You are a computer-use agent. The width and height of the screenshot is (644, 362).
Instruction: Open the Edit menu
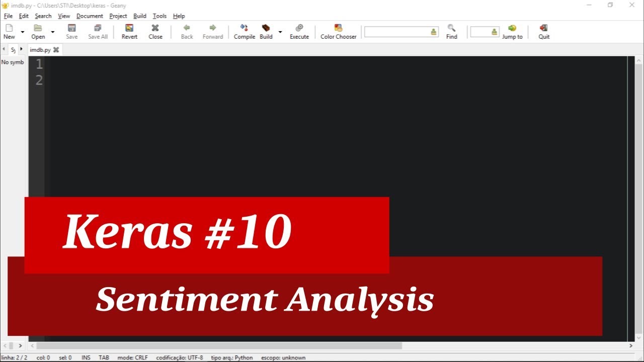(24, 16)
